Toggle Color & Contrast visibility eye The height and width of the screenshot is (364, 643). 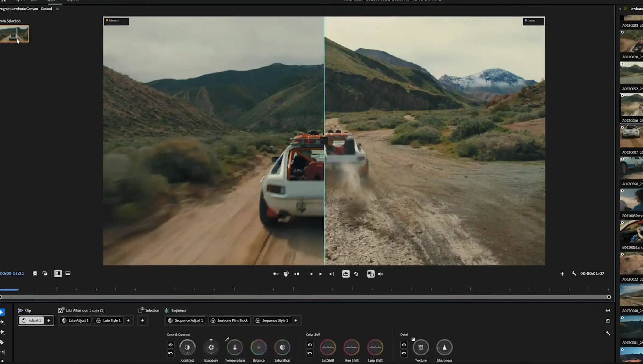tap(171, 345)
